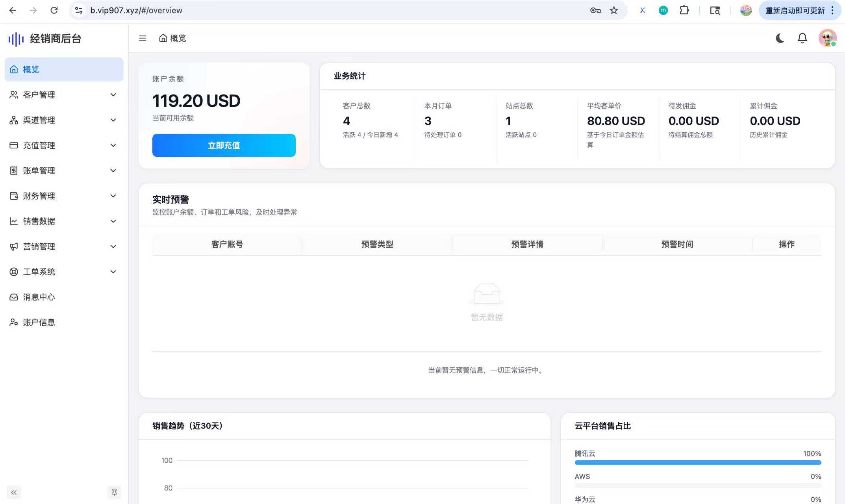The width and height of the screenshot is (845, 504).
Task: Open the Chrome profile avatar
Action: [746, 10]
